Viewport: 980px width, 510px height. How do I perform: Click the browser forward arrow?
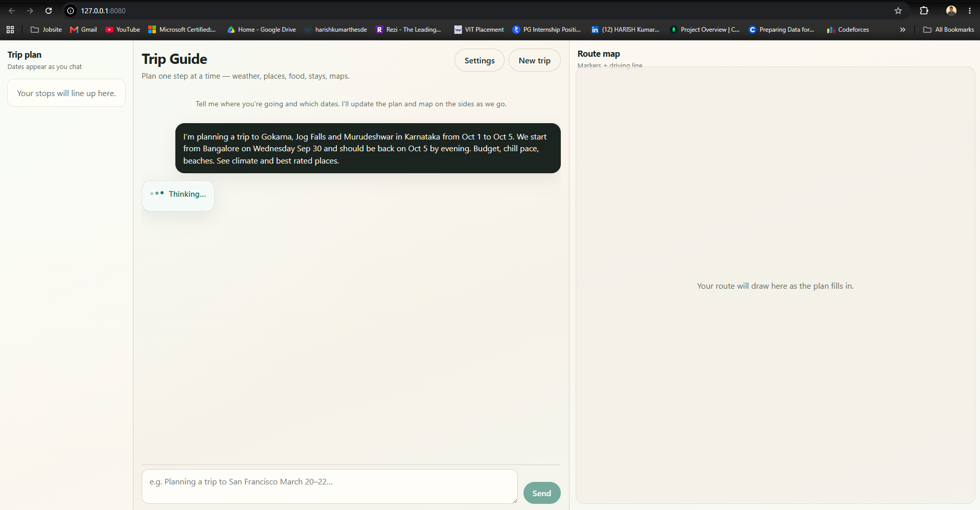30,11
